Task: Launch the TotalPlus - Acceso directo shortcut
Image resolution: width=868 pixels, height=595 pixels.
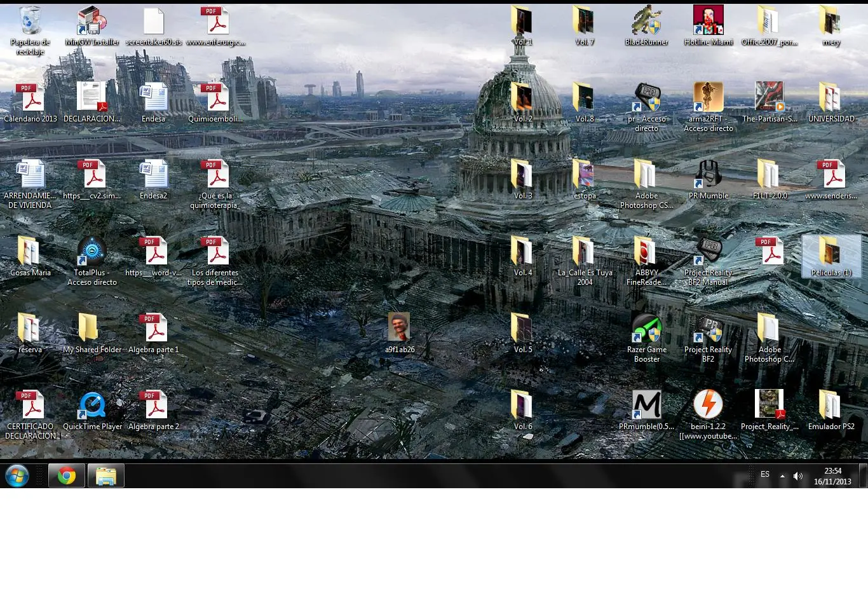Action: tap(92, 261)
